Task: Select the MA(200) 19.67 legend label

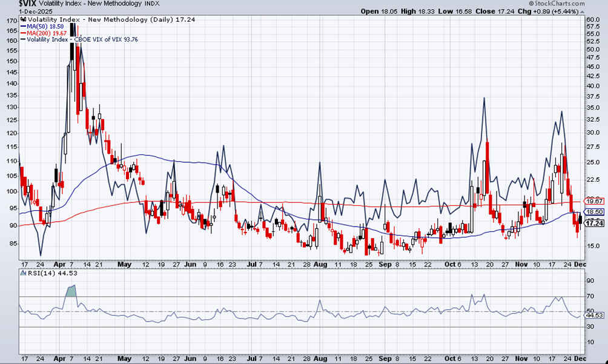Action: click(x=47, y=33)
